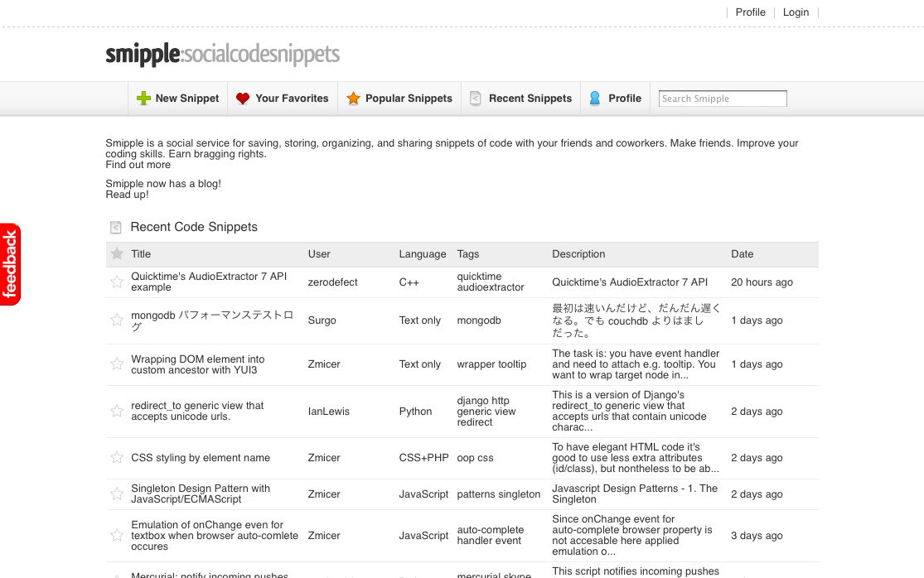
Task: Click the Login link
Action: [x=796, y=12]
